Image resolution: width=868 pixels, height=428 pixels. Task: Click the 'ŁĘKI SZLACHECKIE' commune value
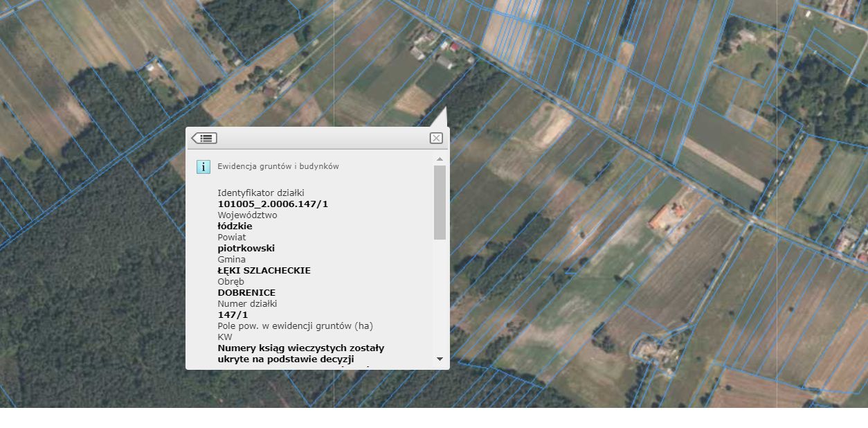pyautogui.click(x=264, y=270)
